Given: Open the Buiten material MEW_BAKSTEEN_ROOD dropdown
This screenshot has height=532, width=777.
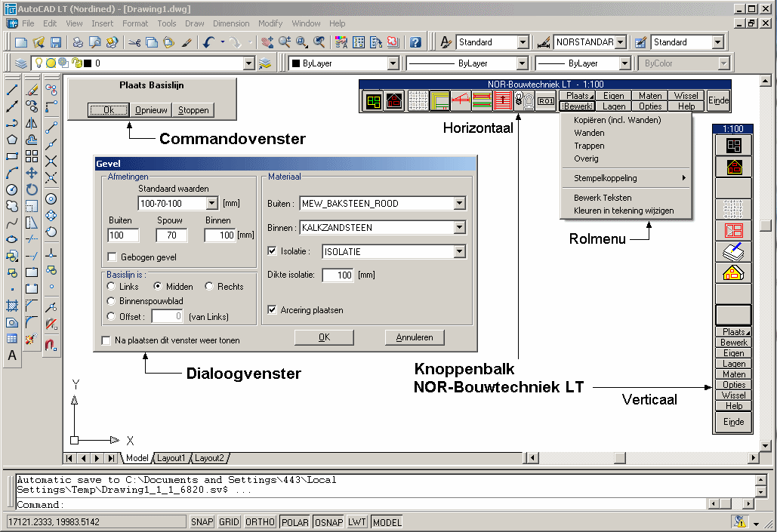Looking at the screenshot, I should pyautogui.click(x=459, y=203).
